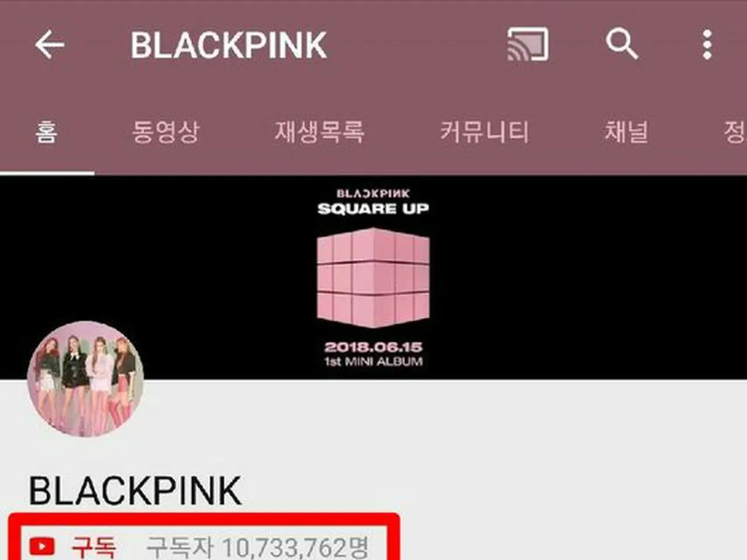Click the pink cube album artwork
The height and width of the screenshot is (560, 747).
coord(373,278)
